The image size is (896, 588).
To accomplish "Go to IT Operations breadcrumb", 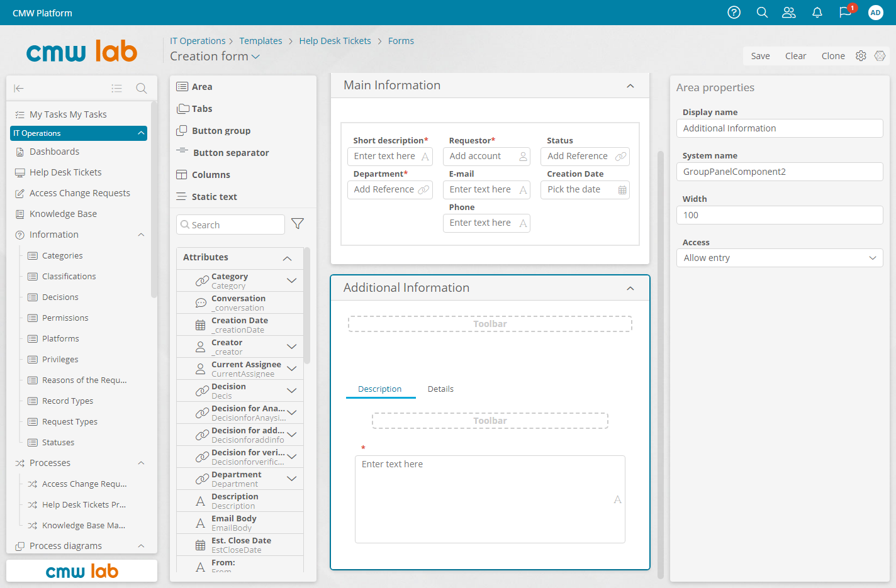I will (198, 41).
